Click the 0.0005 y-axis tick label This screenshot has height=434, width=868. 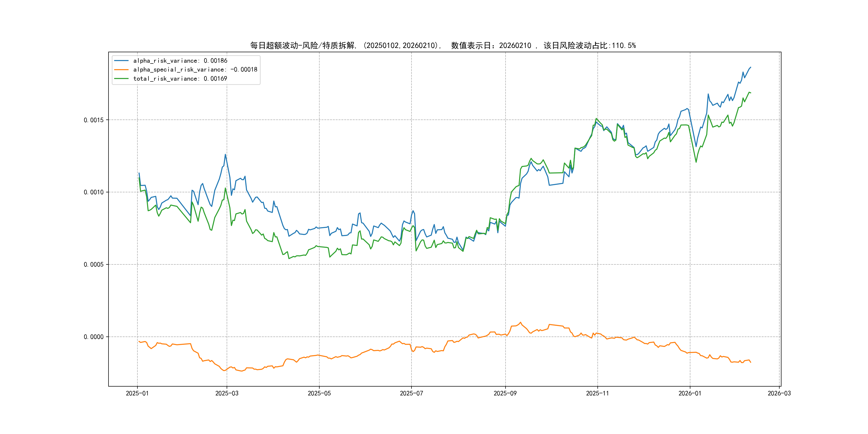(x=94, y=264)
